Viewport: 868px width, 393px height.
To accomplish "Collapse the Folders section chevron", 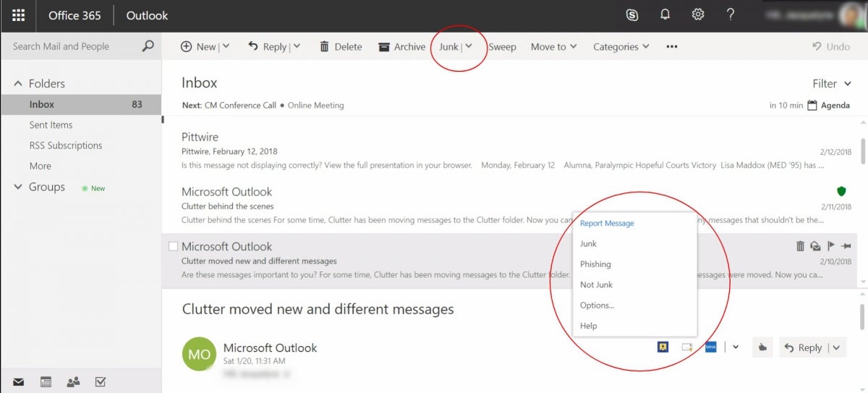I will [18, 84].
